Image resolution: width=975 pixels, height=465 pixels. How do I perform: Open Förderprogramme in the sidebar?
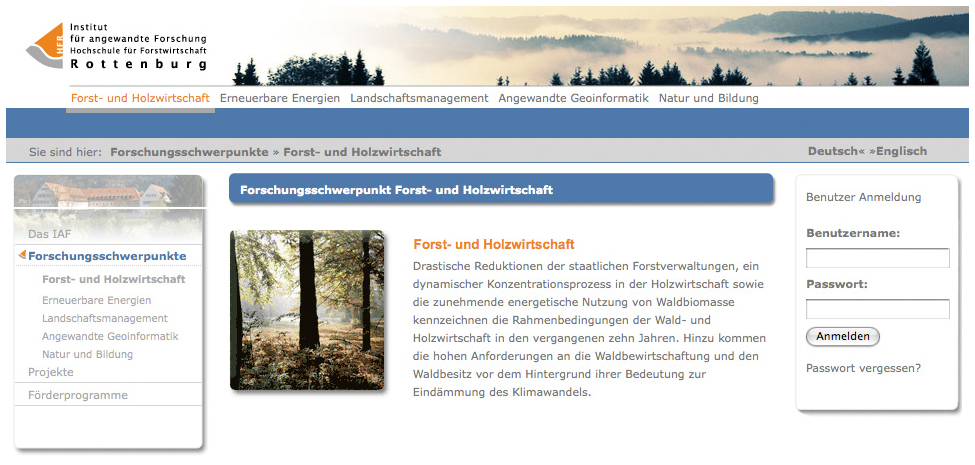coord(78,395)
